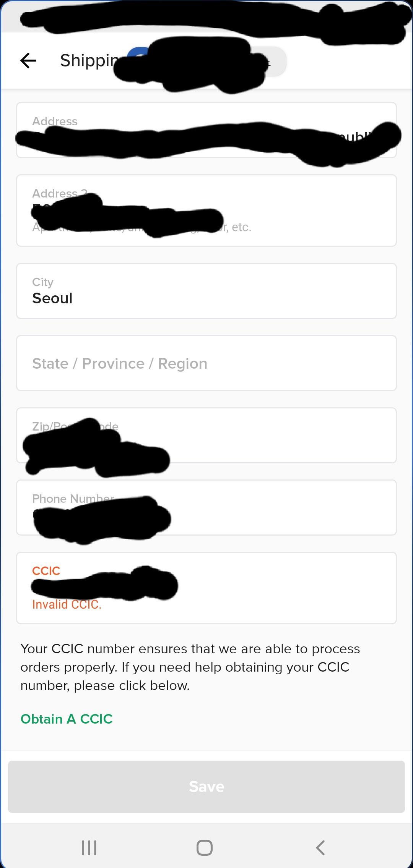Image resolution: width=413 pixels, height=868 pixels.
Task: Tap the Seoul text value
Action: click(x=52, y=298)
